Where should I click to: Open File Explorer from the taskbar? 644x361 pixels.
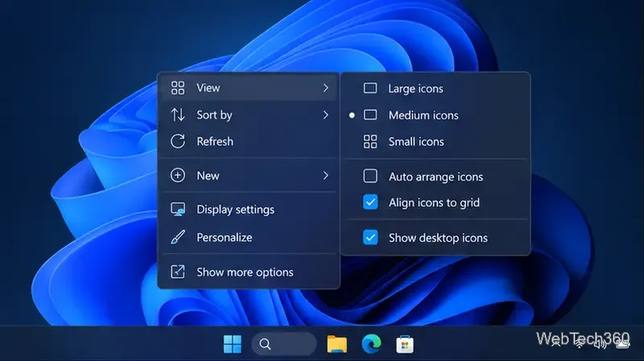point(336,344)
